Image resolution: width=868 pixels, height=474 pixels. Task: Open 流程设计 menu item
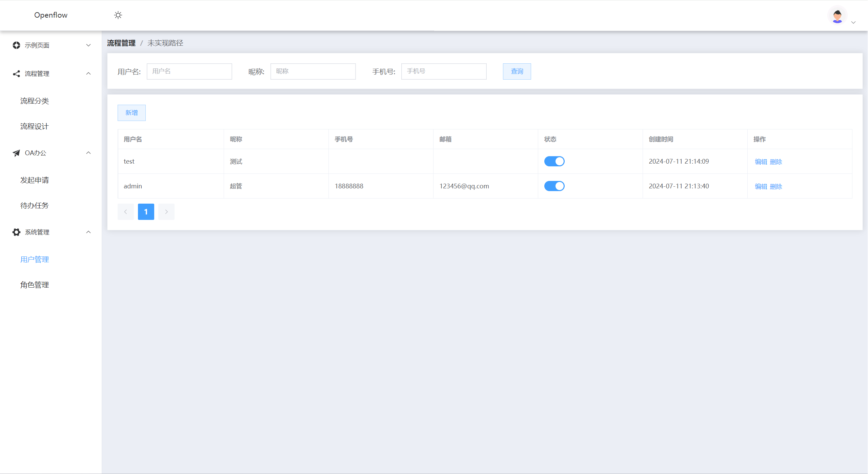tap(35, 126)
